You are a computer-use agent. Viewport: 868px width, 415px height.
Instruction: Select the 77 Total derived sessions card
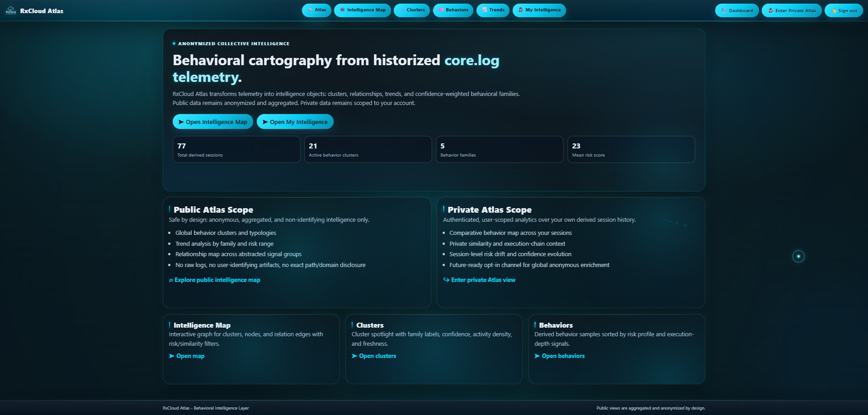pos(236,149)
